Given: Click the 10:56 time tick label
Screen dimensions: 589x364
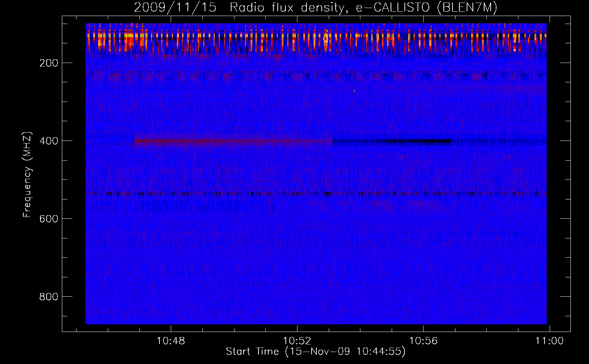Looking at the screenshot, I should [423, 341].
